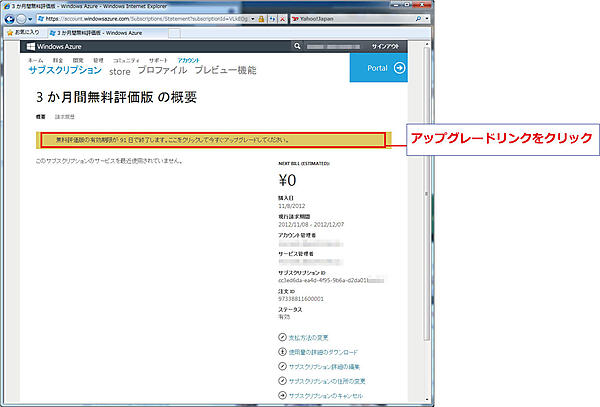Click サブスクリプションの住所の変更 link
Viewport: 600px width, 407px height.
[x=283, y=381]
